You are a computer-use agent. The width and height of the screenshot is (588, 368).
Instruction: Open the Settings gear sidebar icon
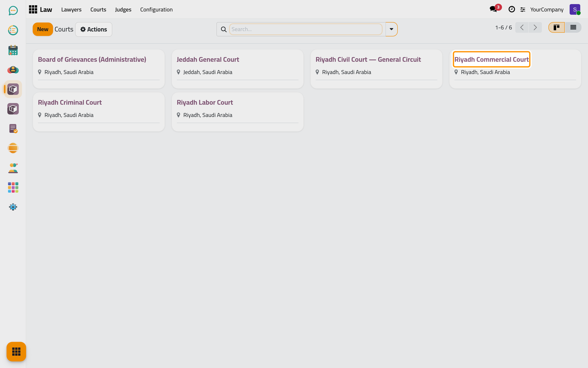point(13,207)
